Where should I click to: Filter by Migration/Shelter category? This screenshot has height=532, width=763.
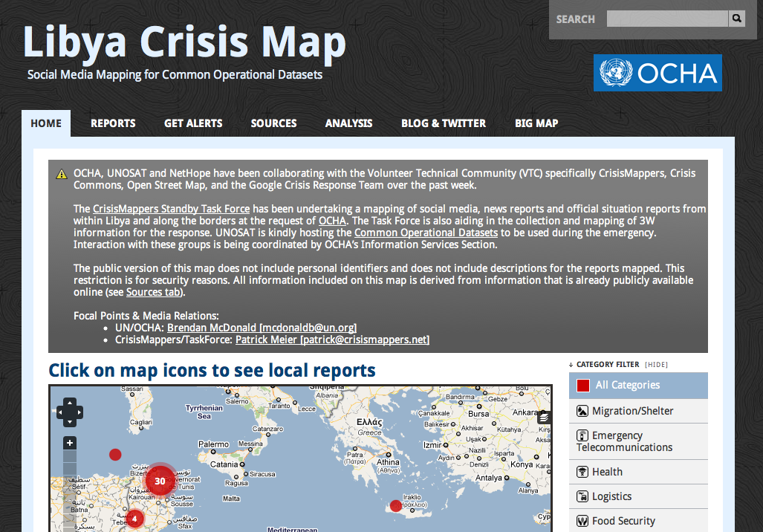point(638,412)
